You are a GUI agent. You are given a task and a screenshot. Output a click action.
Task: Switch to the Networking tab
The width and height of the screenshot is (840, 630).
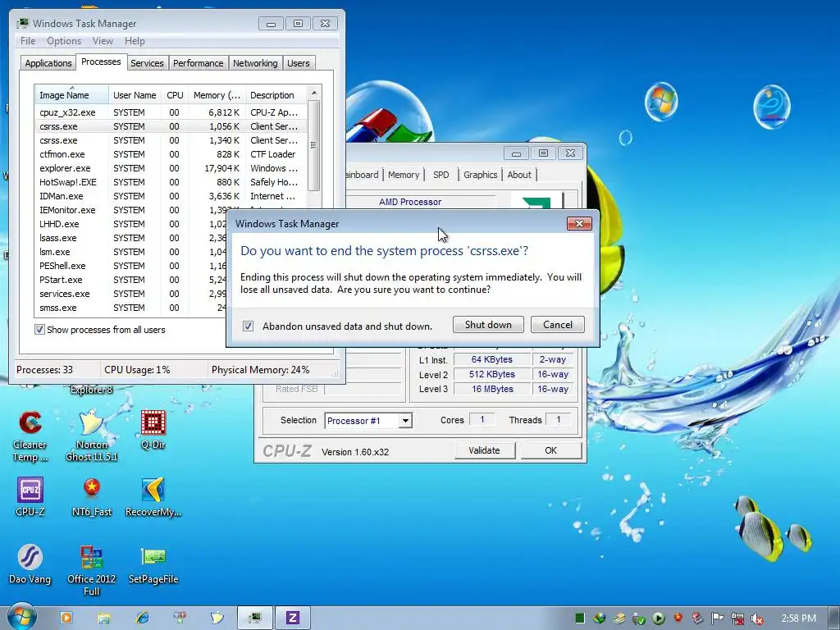click(x=255, y=63)
